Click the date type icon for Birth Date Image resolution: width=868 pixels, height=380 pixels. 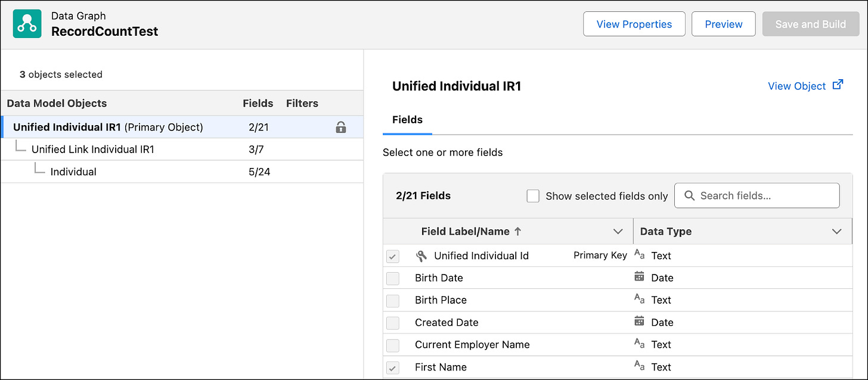click(x=639, y=277)
